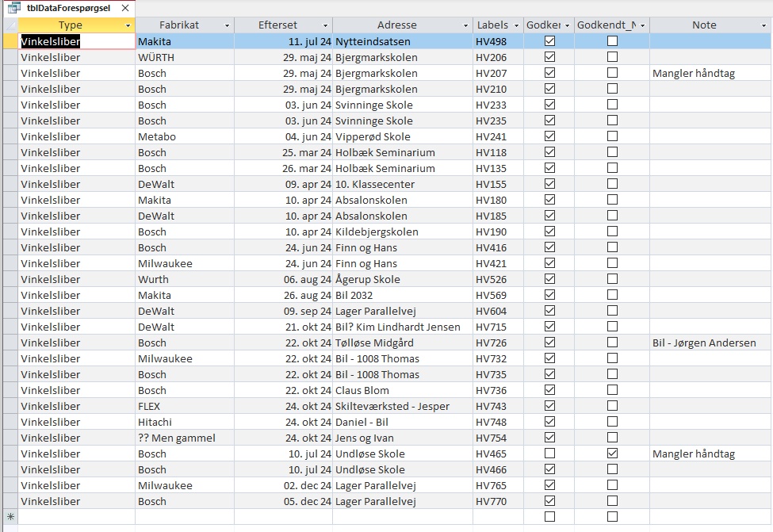Select the Adresse column header

397,25
